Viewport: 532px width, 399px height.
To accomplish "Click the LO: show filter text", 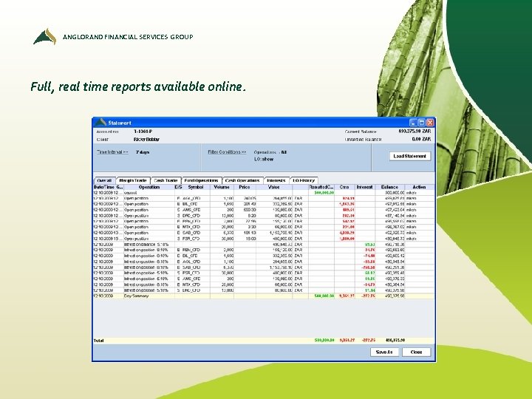I will pyautogui.click(x=264, y=159).
